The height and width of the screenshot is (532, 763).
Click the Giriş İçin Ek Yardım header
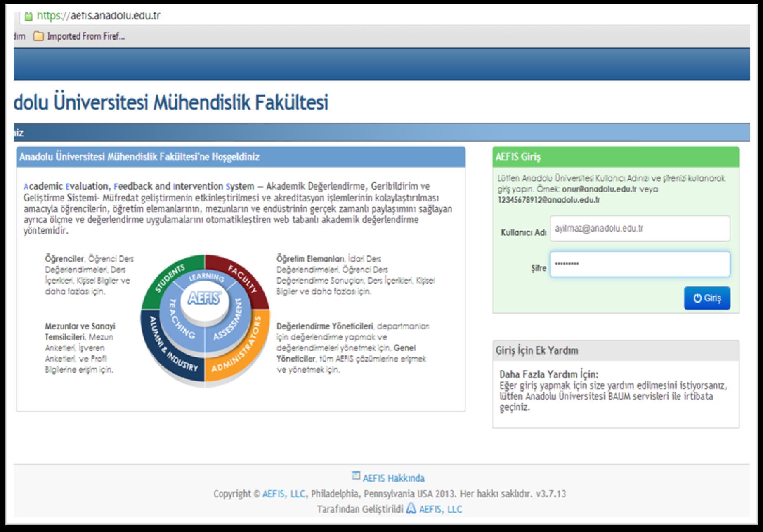616,350
